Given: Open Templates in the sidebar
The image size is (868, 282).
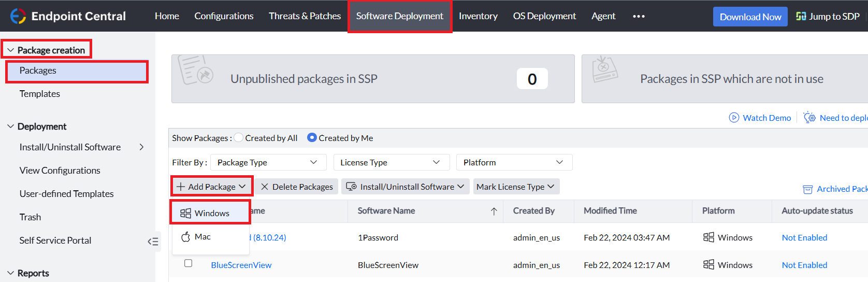Looking at the screenshot, I should 40,94.
